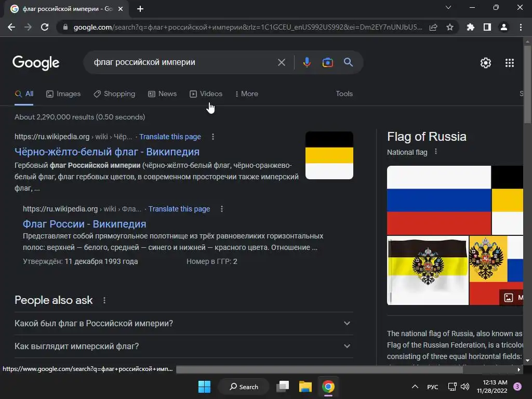Open the clock and date panel

point(493,387)
